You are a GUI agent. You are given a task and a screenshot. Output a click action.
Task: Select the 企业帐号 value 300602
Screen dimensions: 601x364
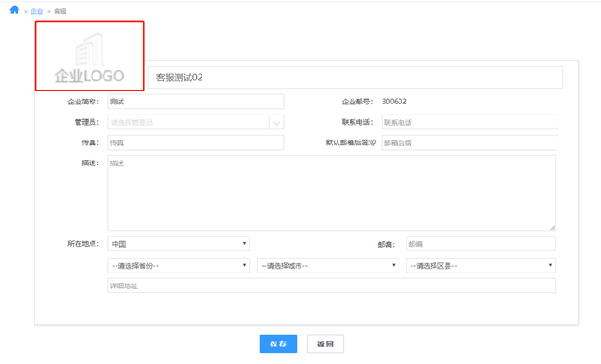tap(394, 102)
